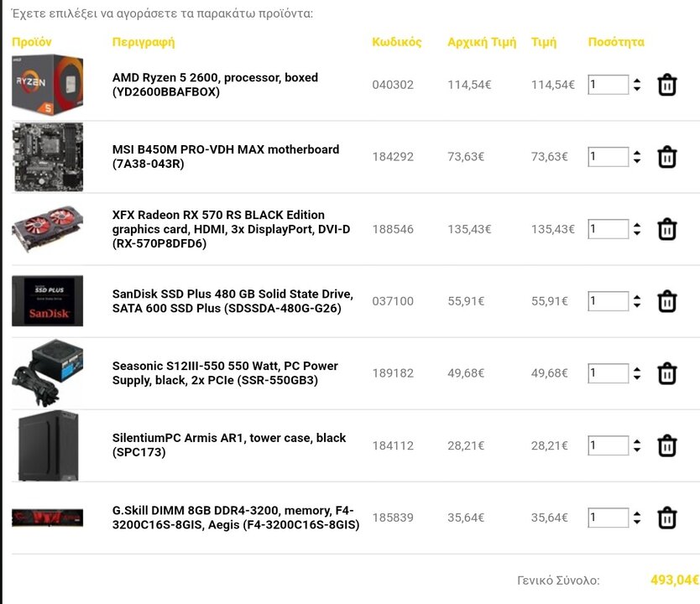The width and height of the screenshot is (700, 604).
Task: Click the SilentiumPC case quantity field
Action: (x=608, y=445)
